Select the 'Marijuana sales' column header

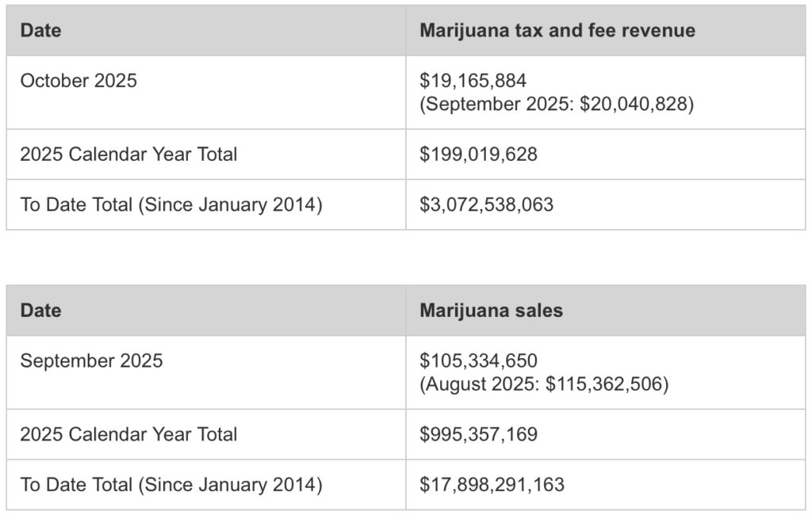coord(491,311)
